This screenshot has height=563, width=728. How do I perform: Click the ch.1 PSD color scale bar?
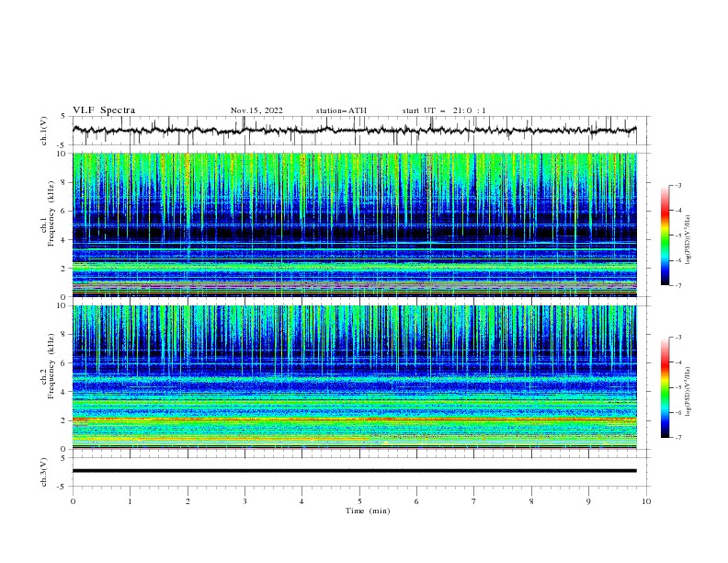tap(665, 236)
